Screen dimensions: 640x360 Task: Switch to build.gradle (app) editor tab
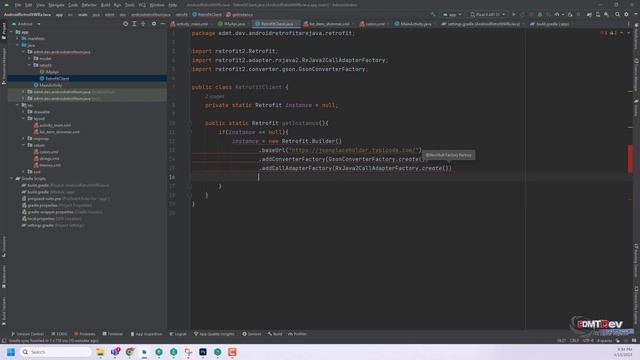point(550,24)
